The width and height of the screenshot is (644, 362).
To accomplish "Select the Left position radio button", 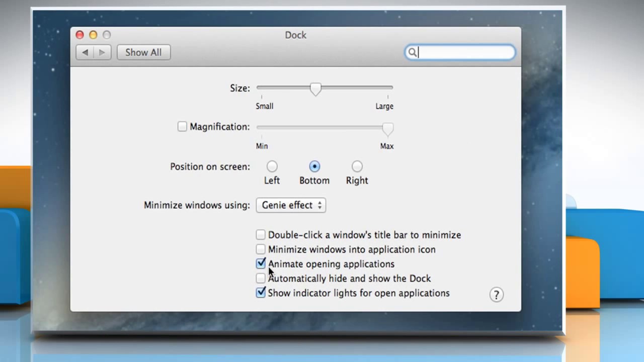I will tap(272, 166).
